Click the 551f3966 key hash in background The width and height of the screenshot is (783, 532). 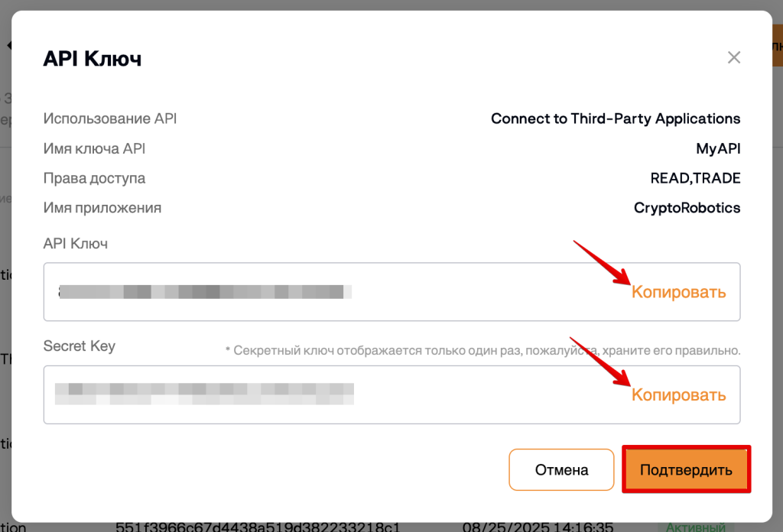tap(258, 527)
